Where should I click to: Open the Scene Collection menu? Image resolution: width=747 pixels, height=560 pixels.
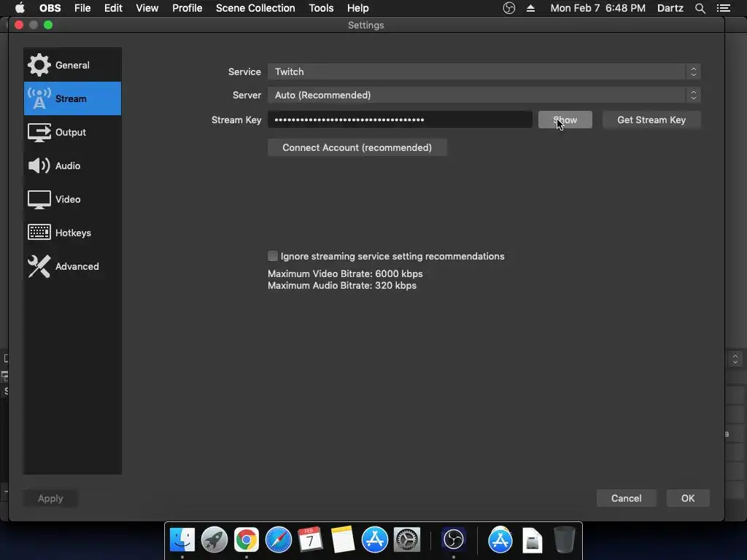(255, 8)
